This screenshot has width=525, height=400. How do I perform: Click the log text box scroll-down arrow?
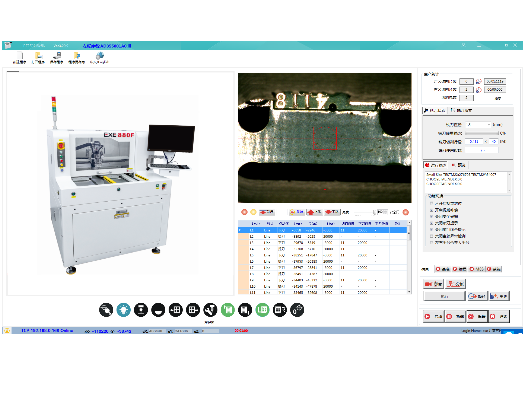(x=510, y=190)
